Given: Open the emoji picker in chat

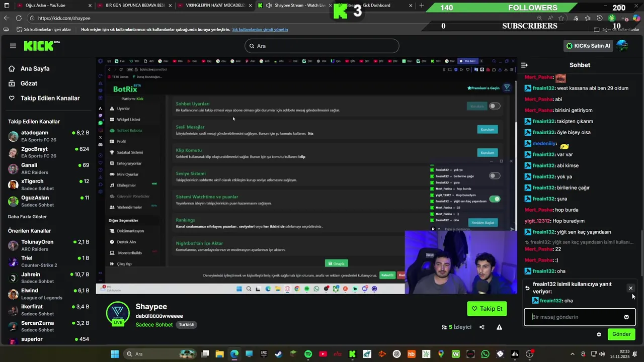Looking at the screenshot, I should click(626, 317).
